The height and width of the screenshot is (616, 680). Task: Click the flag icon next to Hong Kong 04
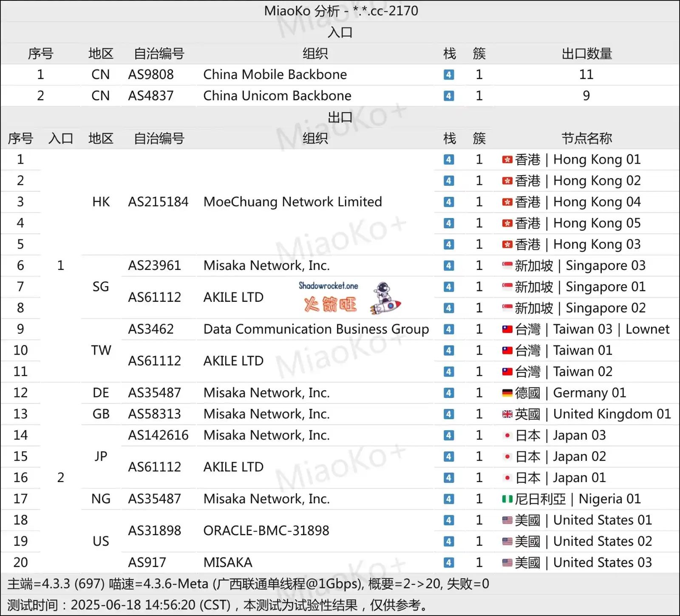tap(507, 202)
